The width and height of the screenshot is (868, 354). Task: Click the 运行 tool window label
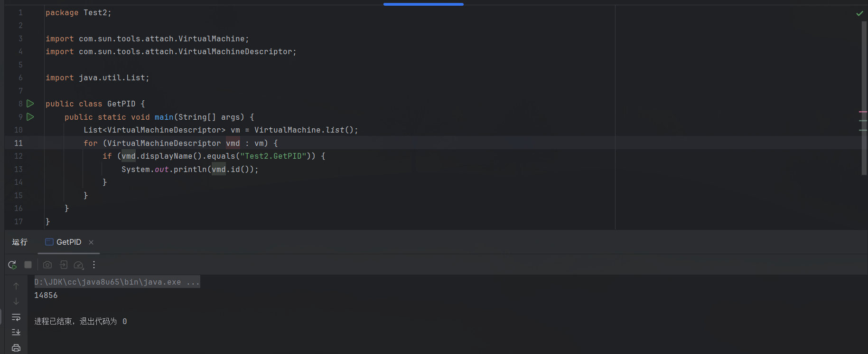[x=20, y=242]
